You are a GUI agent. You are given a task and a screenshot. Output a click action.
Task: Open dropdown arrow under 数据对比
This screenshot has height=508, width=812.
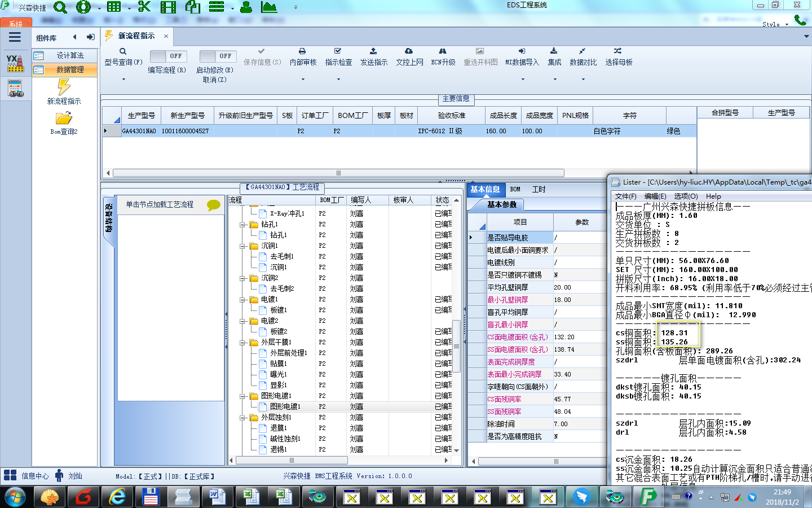[x=583, y=80]
